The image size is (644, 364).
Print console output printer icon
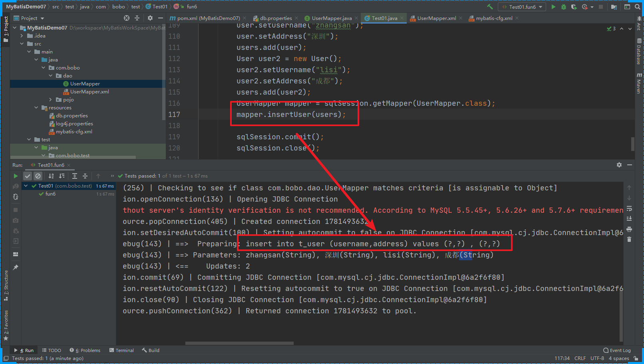629,229
